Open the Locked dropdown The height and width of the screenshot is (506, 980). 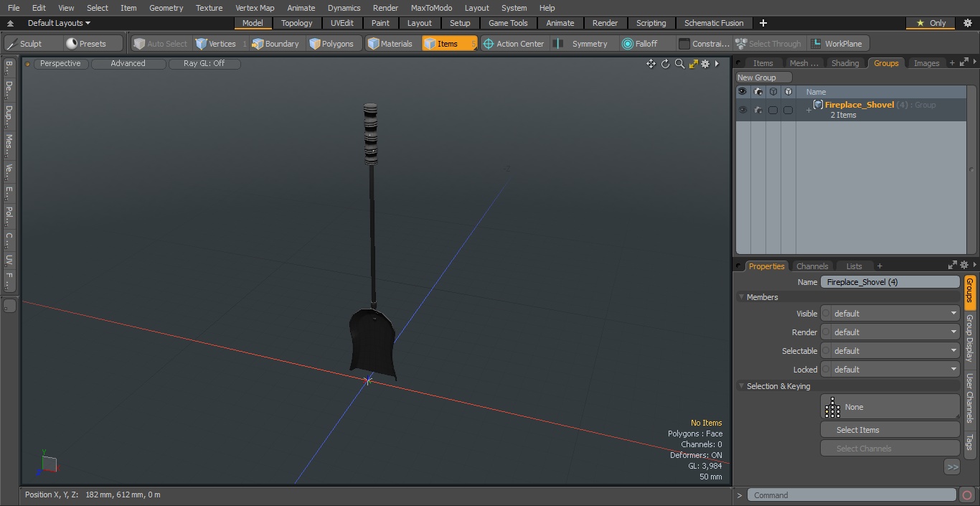(890, 370)
